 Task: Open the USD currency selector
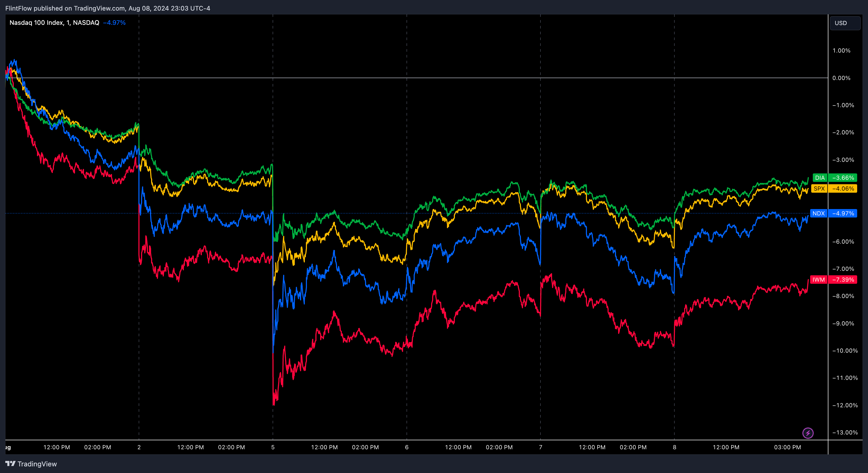click(845, 23)
